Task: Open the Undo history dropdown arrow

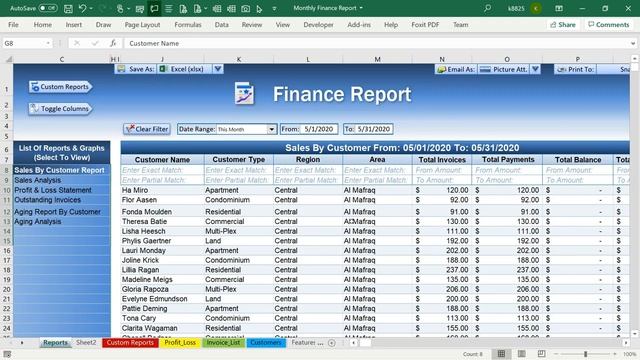Action: (91, 8)
